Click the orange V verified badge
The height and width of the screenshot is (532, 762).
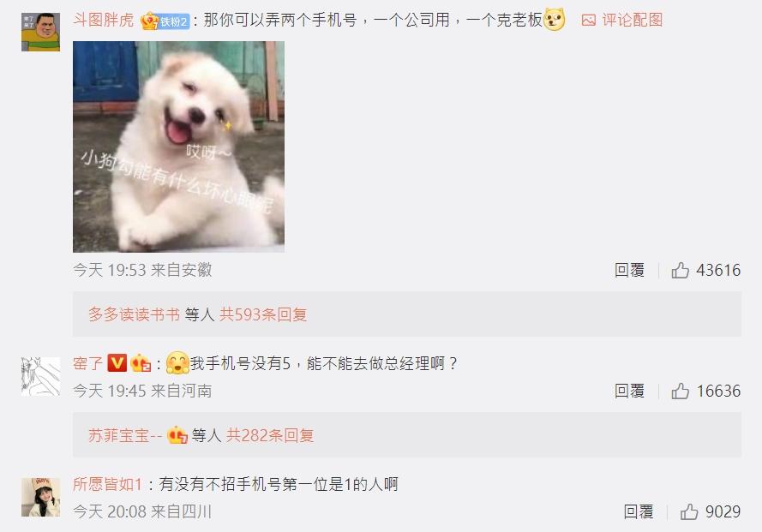point(117,363)
